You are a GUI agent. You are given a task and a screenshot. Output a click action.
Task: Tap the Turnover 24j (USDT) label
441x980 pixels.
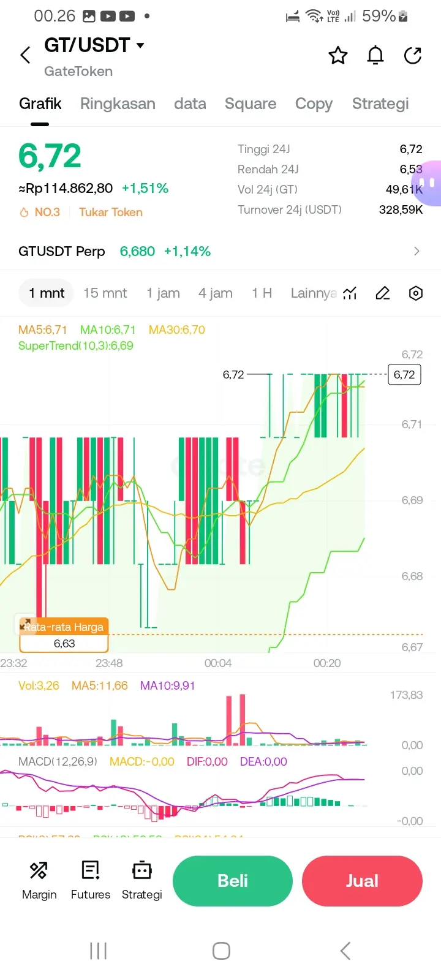[290, 209]
